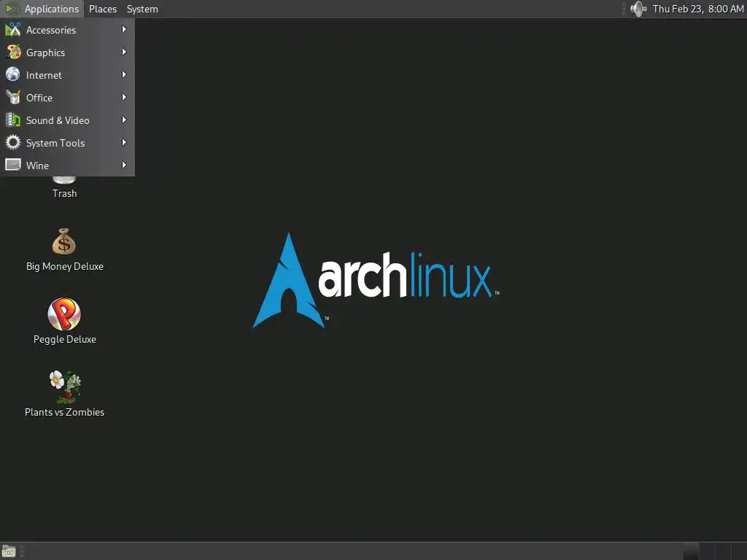Click the System Tools gear icon
This screenshot has height=560, width=747.
(13, 142)
